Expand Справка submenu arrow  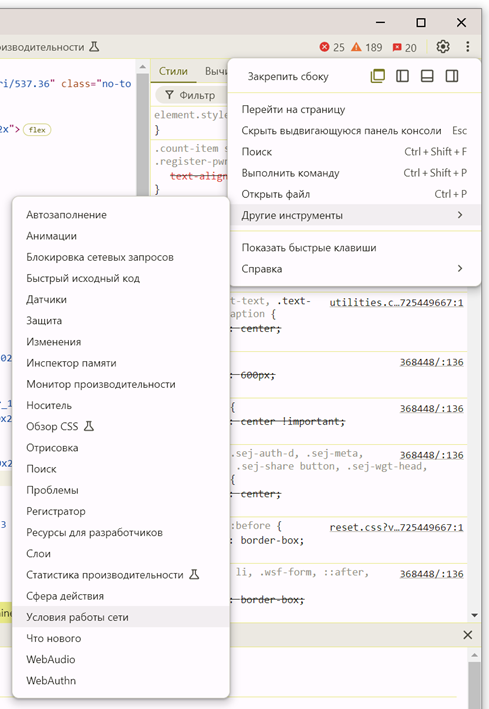(460, 269)
